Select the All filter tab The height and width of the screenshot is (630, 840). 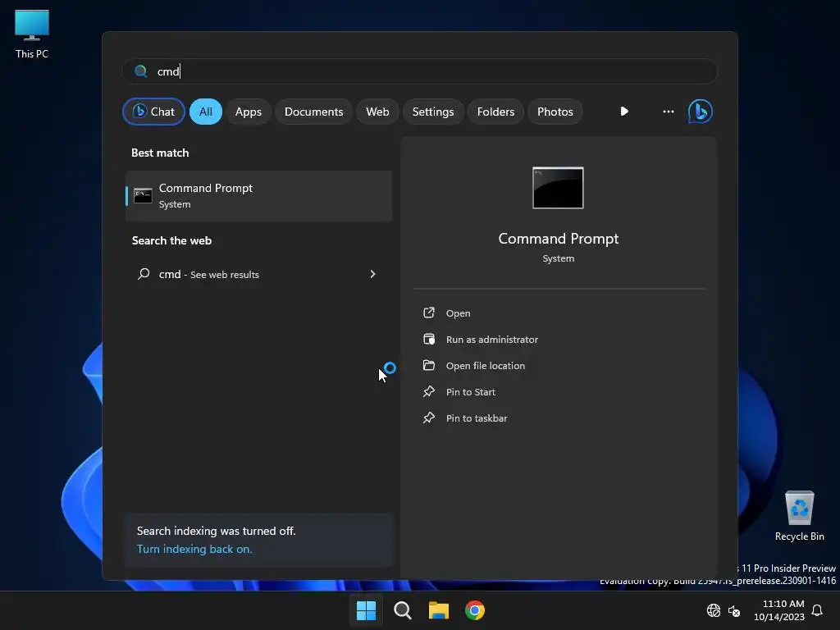(x=206, y=112)
